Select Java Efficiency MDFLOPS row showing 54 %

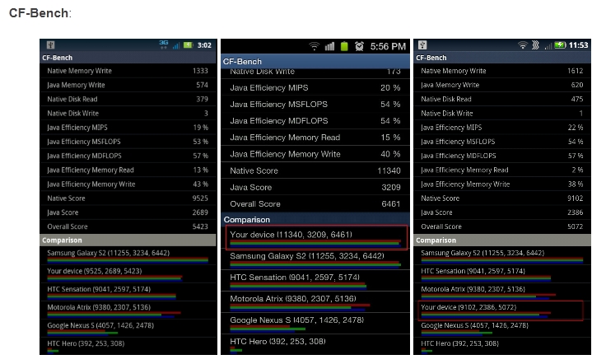click(315, 121)
